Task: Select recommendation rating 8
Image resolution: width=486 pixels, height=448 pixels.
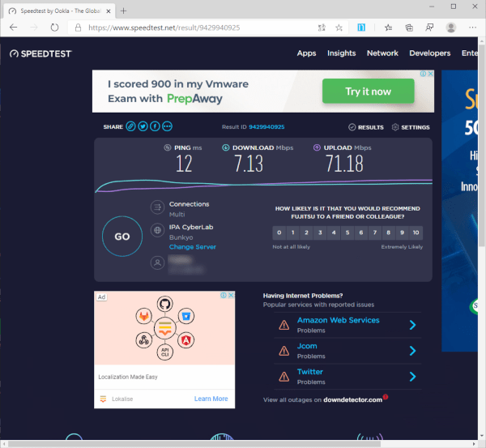Action: 388,233
